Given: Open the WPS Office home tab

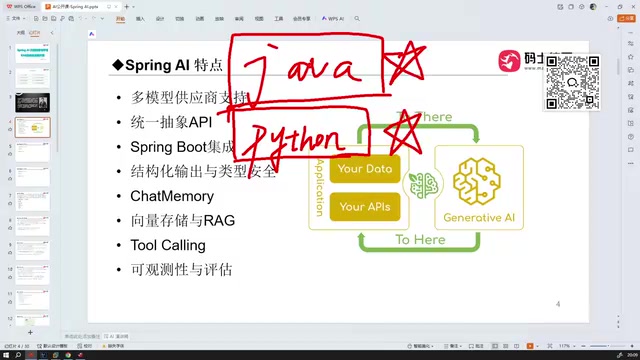Looking at the screenshot, I should click(x=21, y=7).
